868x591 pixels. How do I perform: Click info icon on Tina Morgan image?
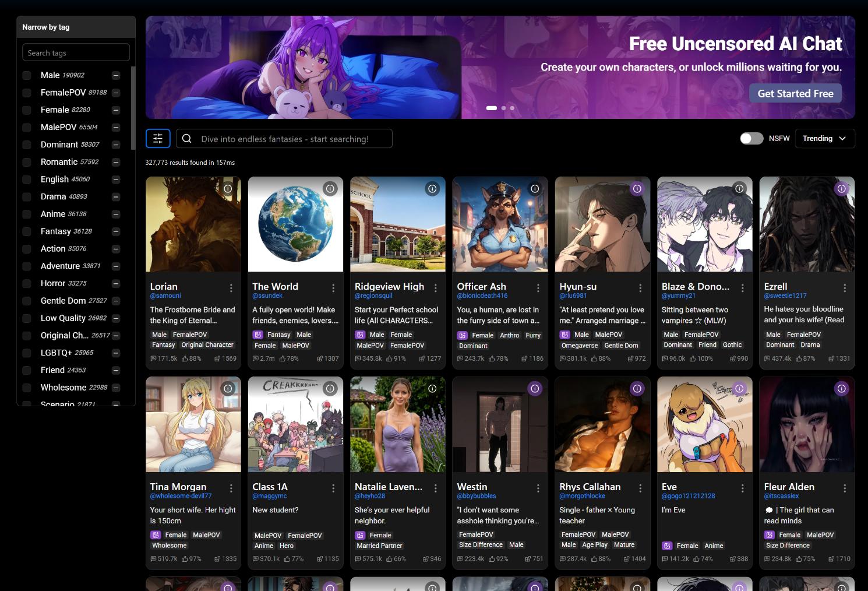point(228,389)
